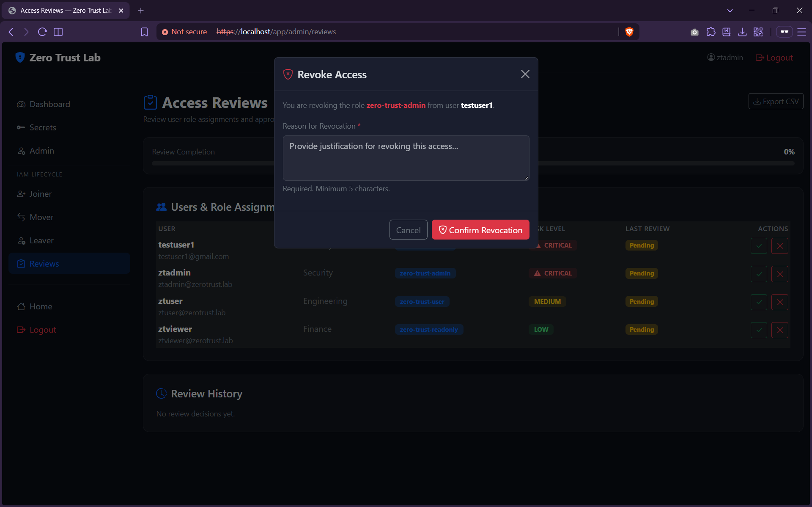Open browser extensions puzzle icon
The image size is (812, 507).
pos(710,32)
